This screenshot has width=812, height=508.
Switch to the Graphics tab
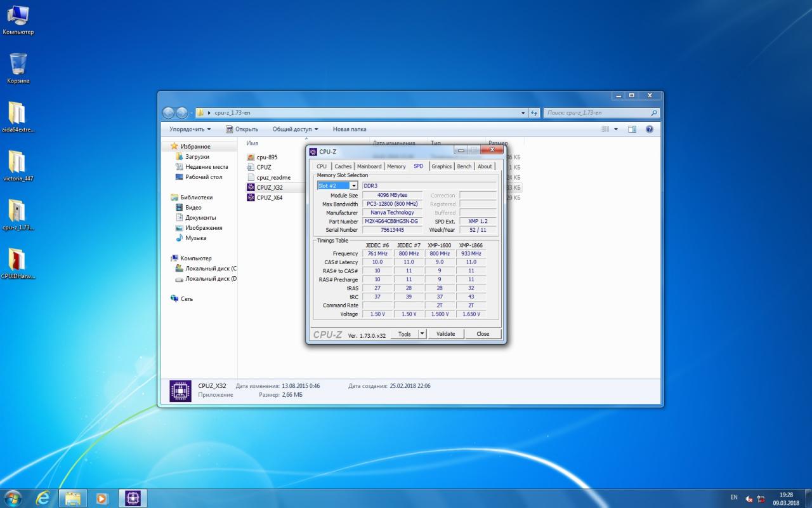(x=442, y=166)
